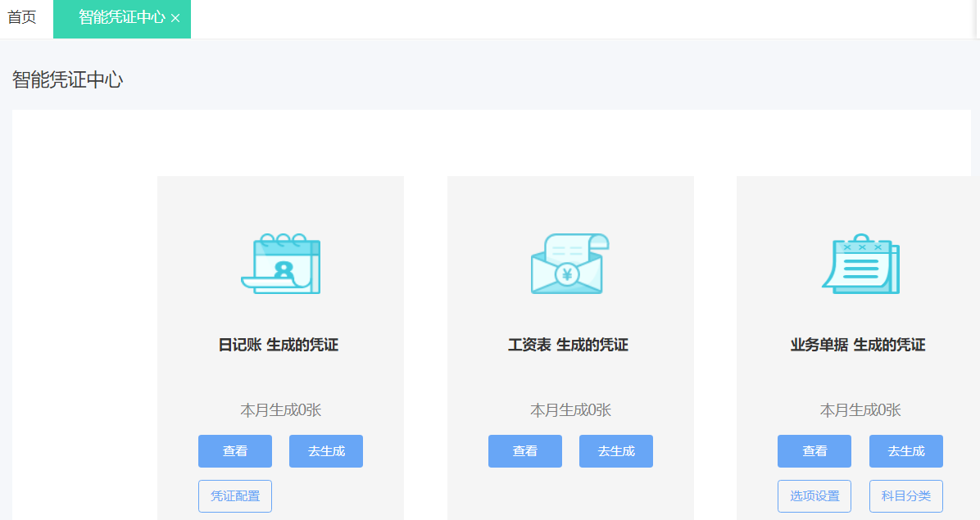
Task: Click the 日记账 生成的凭证 card title
Action: click(x=280, y=345)
